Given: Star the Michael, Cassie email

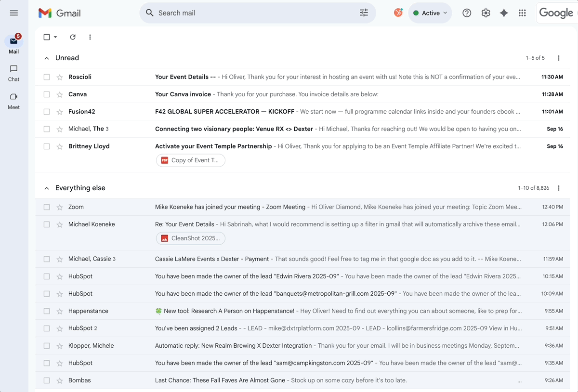Looking at the screenshot, I should click(x=60, y=259).
